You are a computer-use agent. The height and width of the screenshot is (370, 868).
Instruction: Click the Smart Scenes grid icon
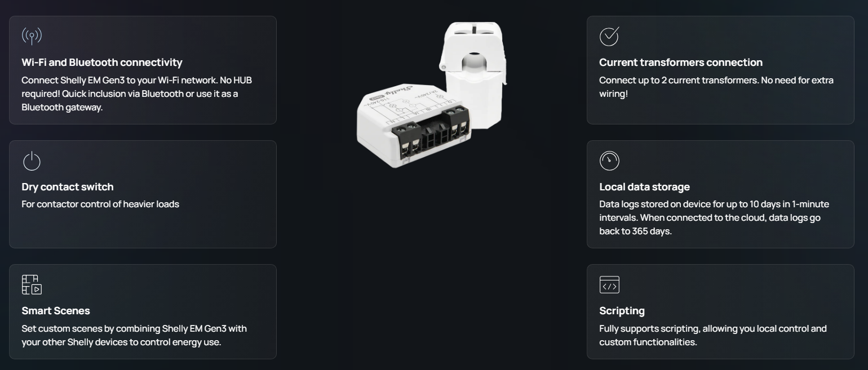[32, 285]
